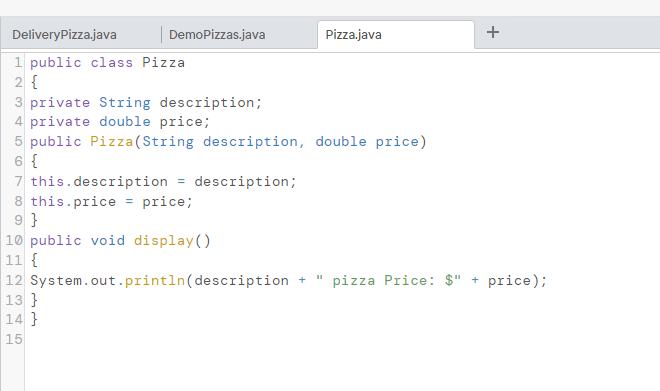Screen dimensions: 660x391
Task: Click the 'public void display()' line
Action: (x=120, y=241)
